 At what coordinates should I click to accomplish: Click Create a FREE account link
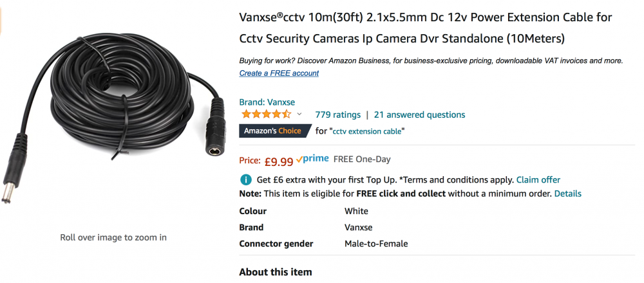click(x=279, y=73)
